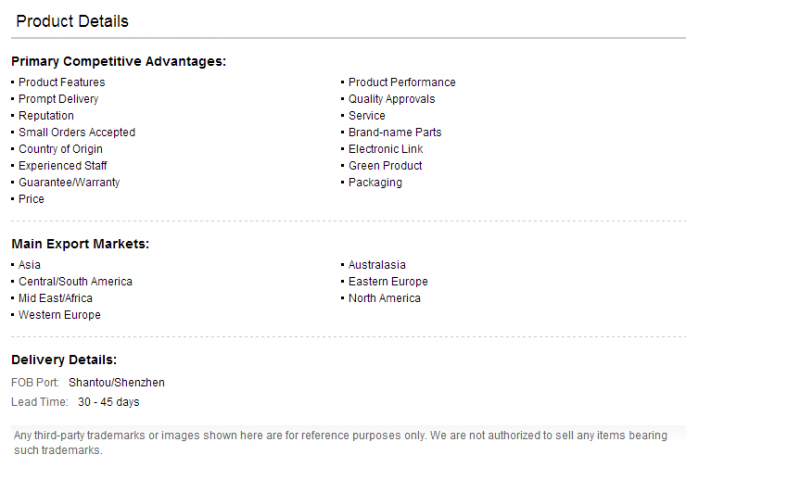Viewport: 800px width, 480px height.
Task: Click the Product Details heading
Action: [x=72, y=21]
